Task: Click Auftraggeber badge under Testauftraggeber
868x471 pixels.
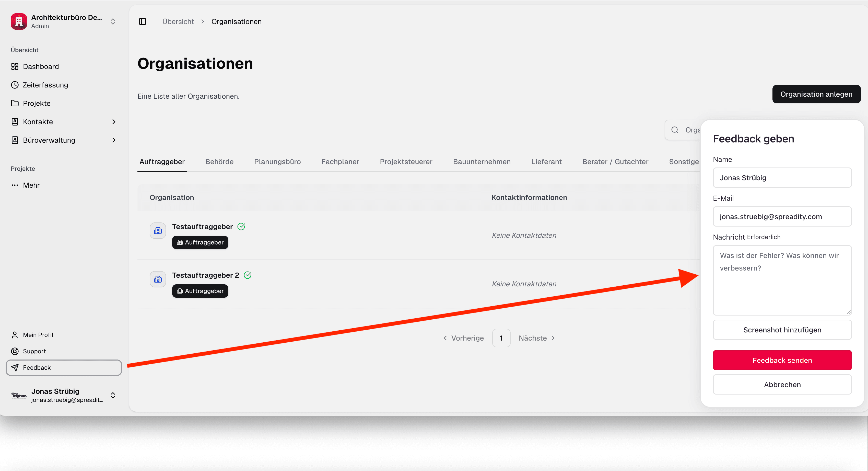Action: (x=200, y=242)
